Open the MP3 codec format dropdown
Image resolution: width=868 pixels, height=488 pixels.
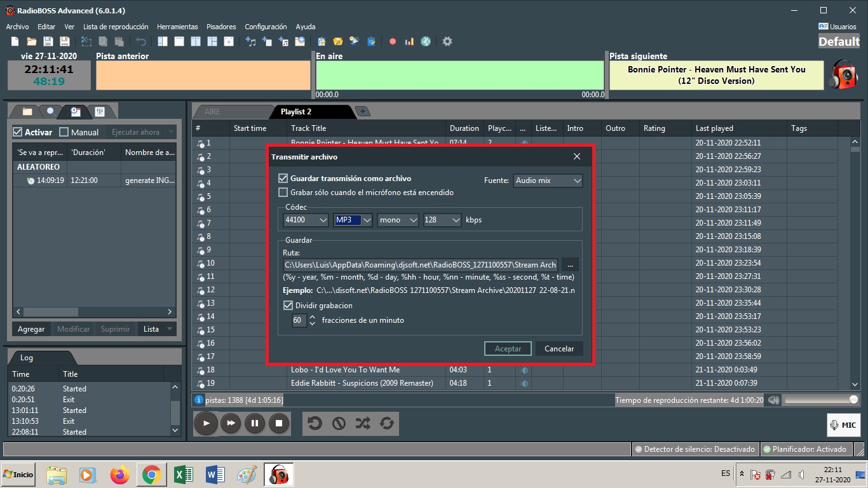(x=353, y=220)
